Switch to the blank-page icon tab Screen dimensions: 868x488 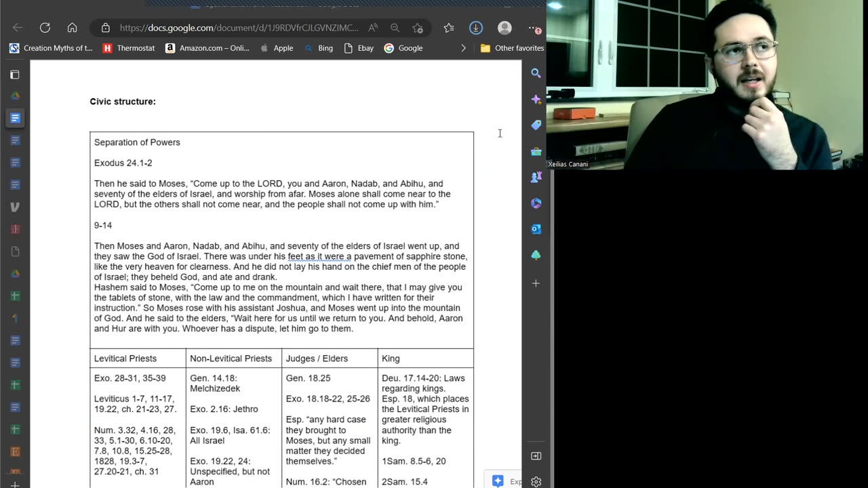pyautogui.click(x=15, y=251)
